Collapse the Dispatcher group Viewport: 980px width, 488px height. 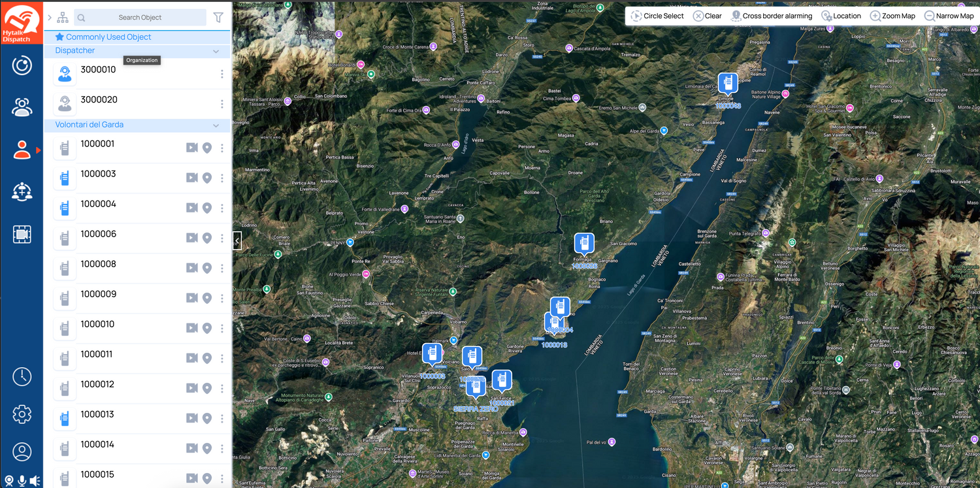[x=216, y=51]
